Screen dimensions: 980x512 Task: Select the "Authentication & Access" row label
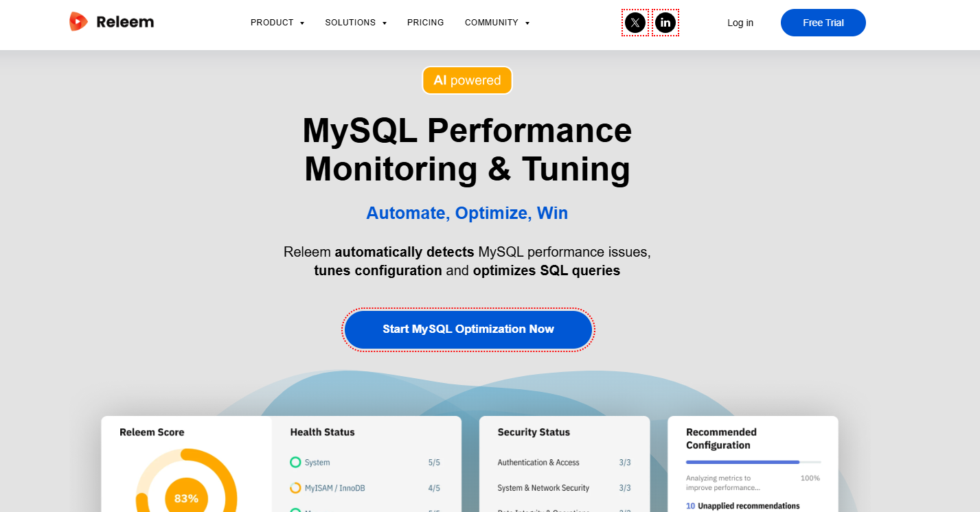click(x=538, y=463)
